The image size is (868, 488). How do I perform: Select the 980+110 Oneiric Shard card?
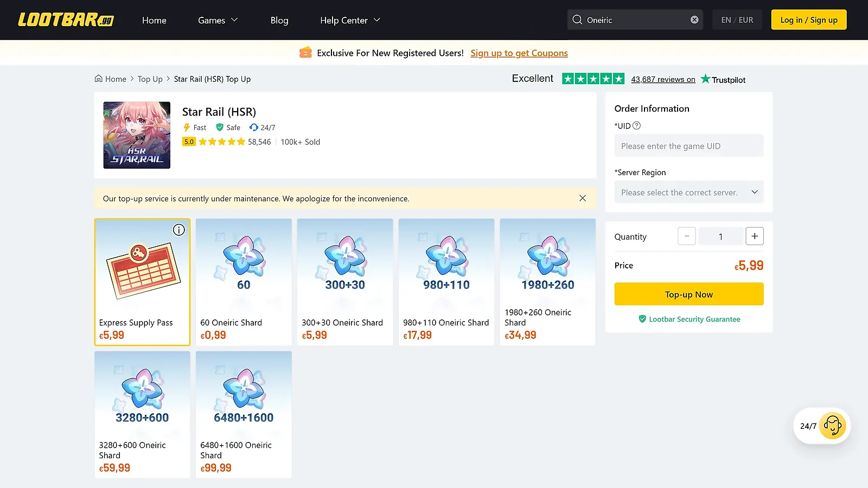click(x=446, y=282)
